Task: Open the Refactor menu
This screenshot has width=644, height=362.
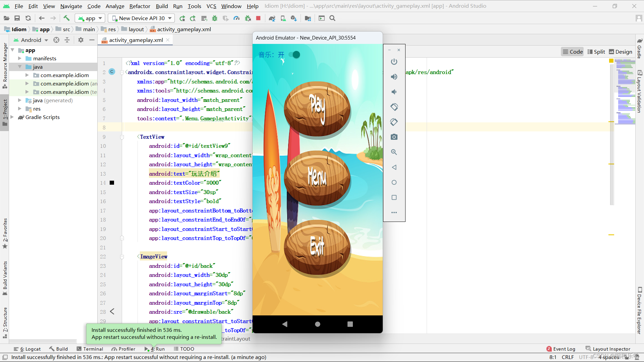Action: 140,6
